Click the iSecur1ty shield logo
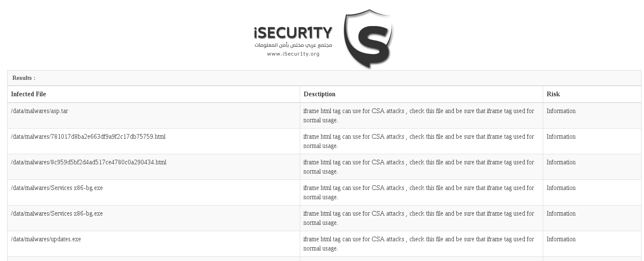Screen dimensions: 644x261 (x=369, y=39)
